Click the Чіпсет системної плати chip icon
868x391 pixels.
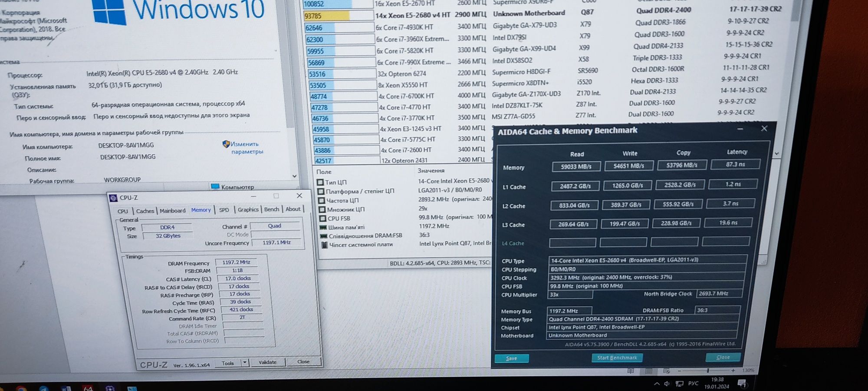click(x=324, y=245)
